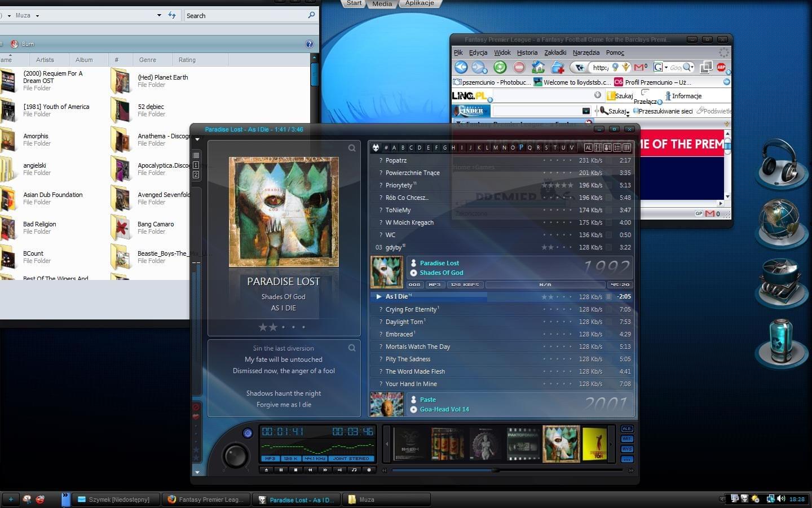Screen dimensions: 812x508
Task: Skip to next track in the player
Action: (325, 470)
